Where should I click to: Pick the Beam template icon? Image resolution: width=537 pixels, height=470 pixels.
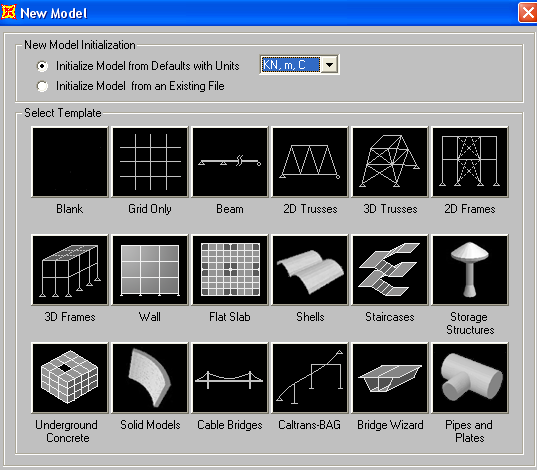pyautogui.click(x=230, y=162)
